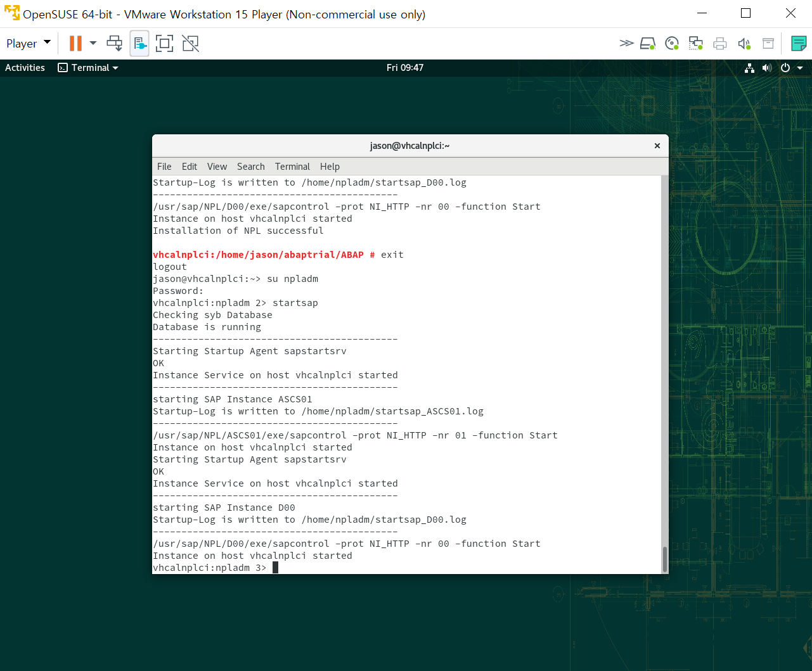Open the terminal Help menu
This screenshot has width=812, height=671.
coord(330,167)
